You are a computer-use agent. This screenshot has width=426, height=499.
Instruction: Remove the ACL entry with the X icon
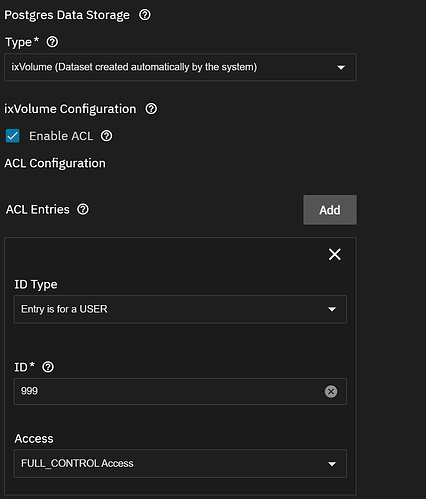(x=335, y=254)
